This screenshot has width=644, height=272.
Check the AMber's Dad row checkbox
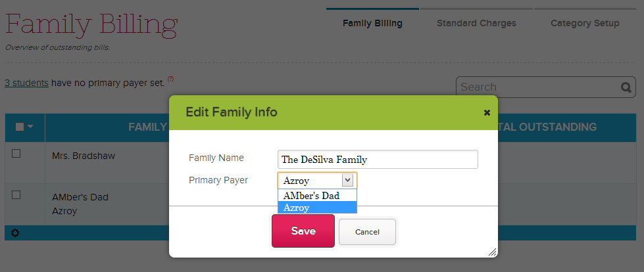[x=16, y=195]
